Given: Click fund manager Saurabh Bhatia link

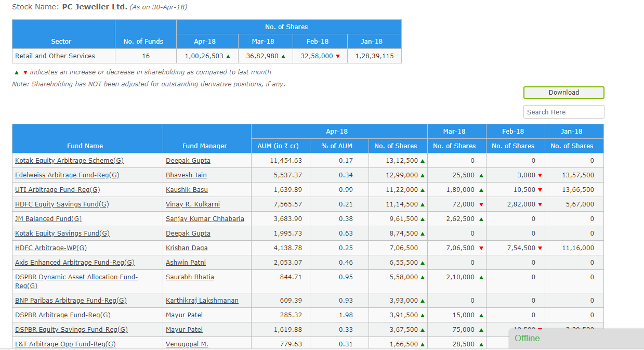Looking at the screenshot, I should [x=190, y=277].
